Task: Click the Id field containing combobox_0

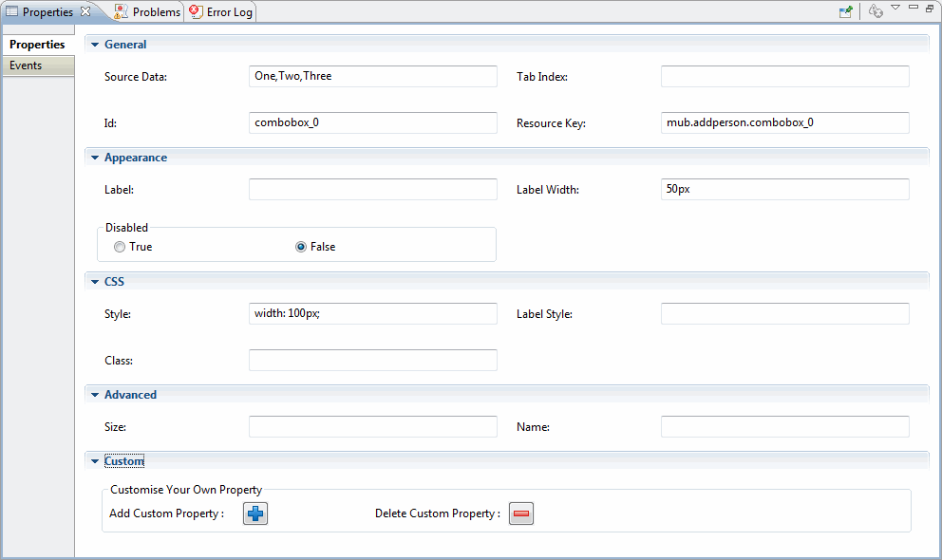Action: pyautogui.click(x=373, y=122)
